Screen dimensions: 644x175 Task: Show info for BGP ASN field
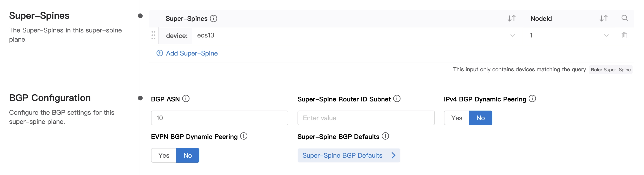[x=186, y=99]
